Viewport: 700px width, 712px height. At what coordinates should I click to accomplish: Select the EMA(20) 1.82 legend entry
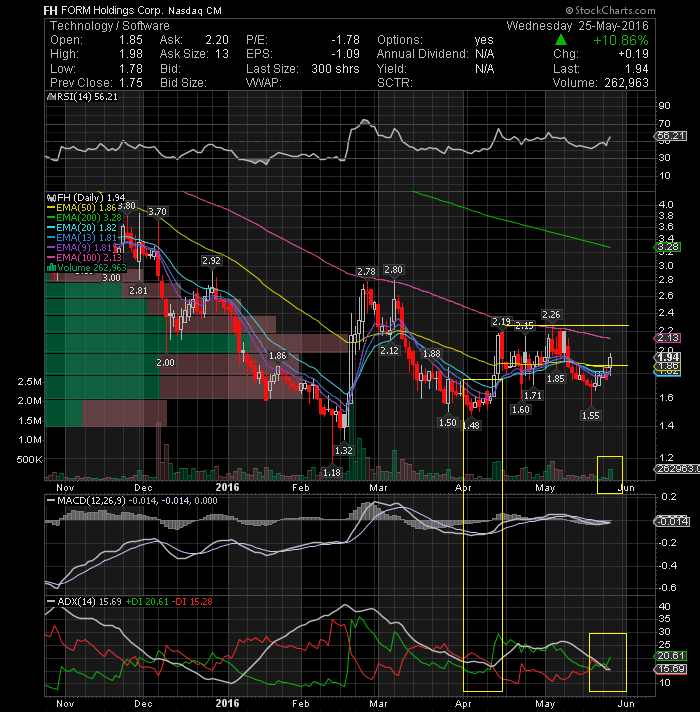tap(83, 228)
